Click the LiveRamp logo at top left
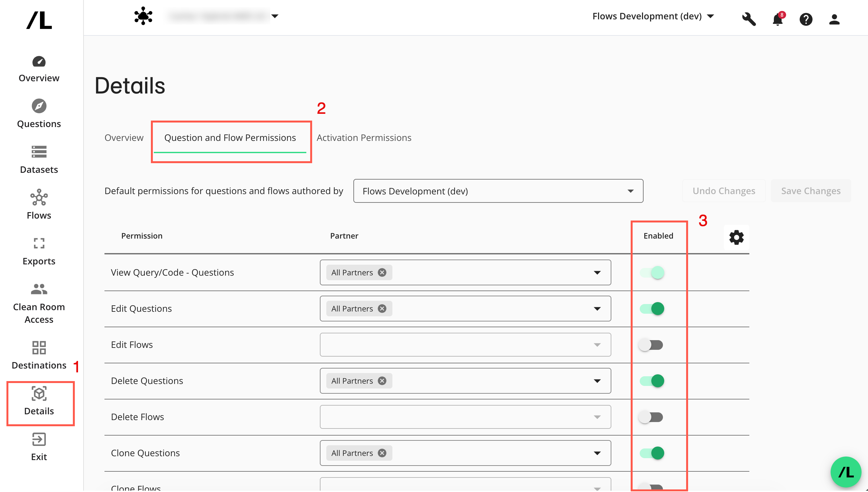Viewport: 868px width, 492px height. tap(39, 20)
